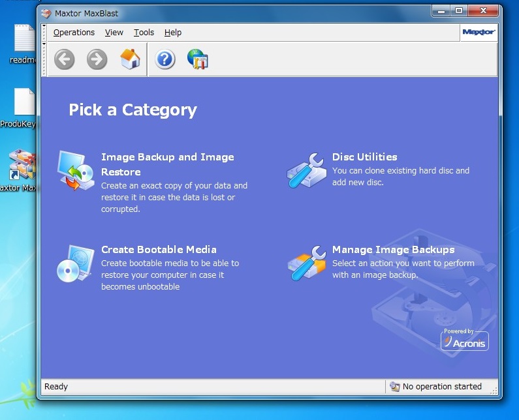Open the View menu
519x420 pixels.
coord(114,33)
